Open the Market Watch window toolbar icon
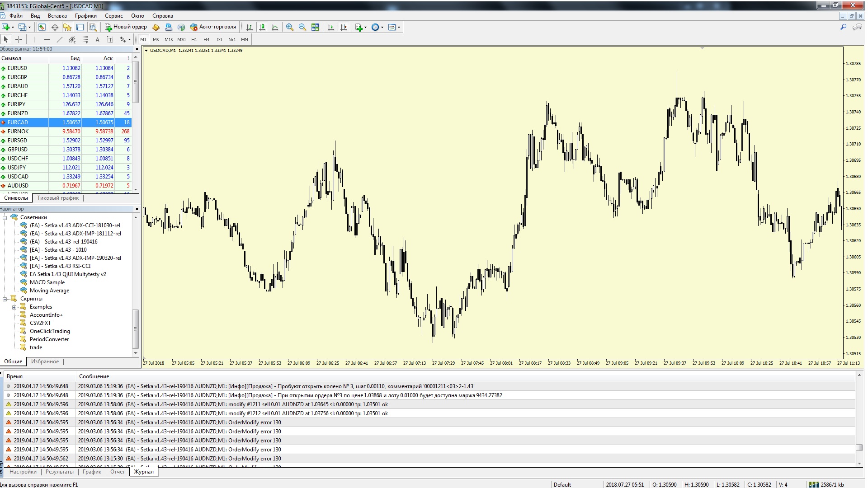Screen dimensions: 868x488 [42, 27]
